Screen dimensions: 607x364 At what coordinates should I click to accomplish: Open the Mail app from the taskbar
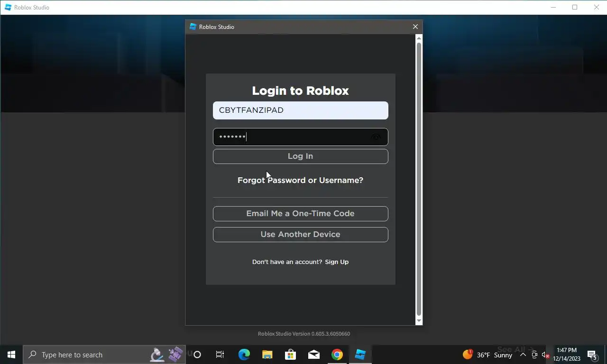click(x=313, y=355)
